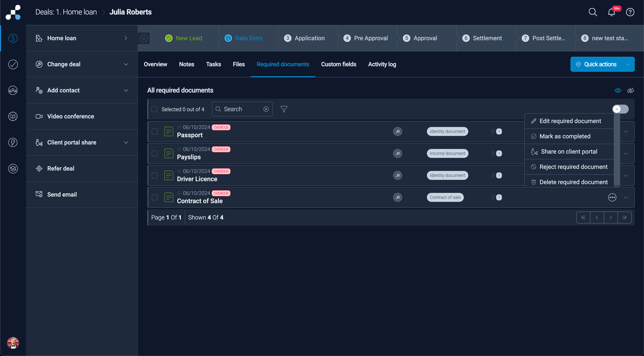Viewport: 644px width, 356px height.
Task: Click the Payslips document icon
Action: (x=169, y=153)
